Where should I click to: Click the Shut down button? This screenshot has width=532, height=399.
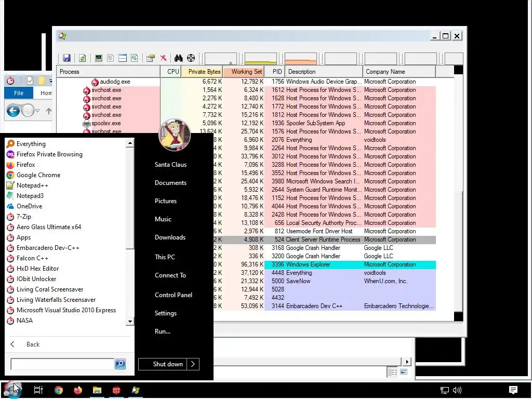(163, 364)
